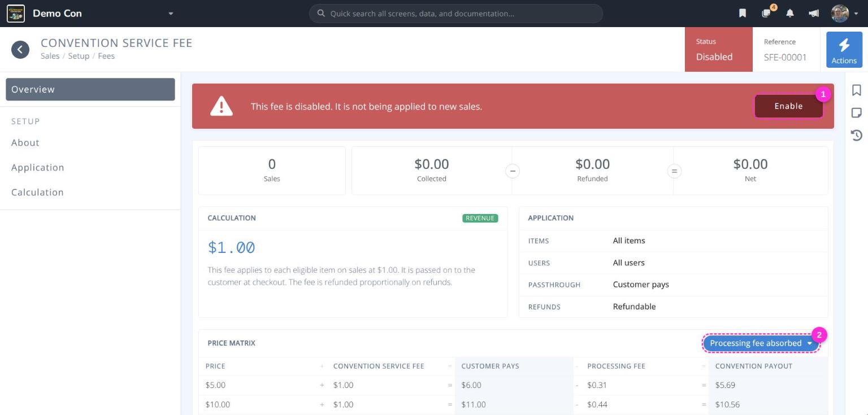Click the Demo Con logo icon

(16, 13)
